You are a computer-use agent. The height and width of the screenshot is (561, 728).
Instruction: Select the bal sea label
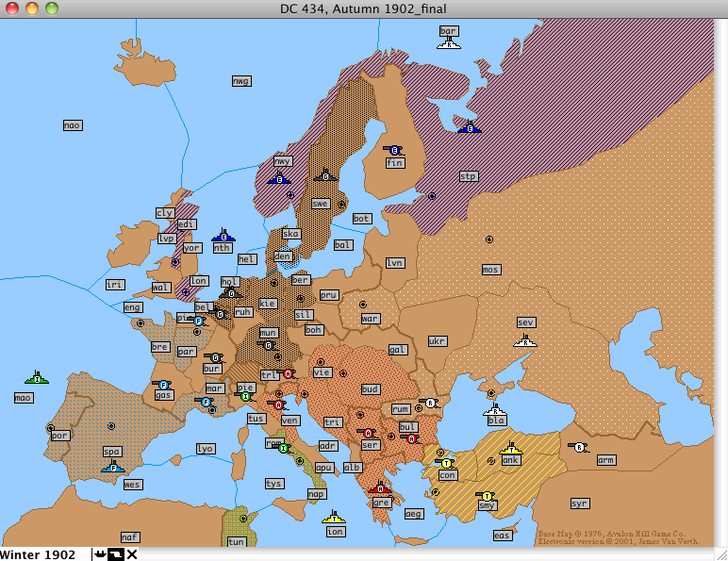pos(343,245)
